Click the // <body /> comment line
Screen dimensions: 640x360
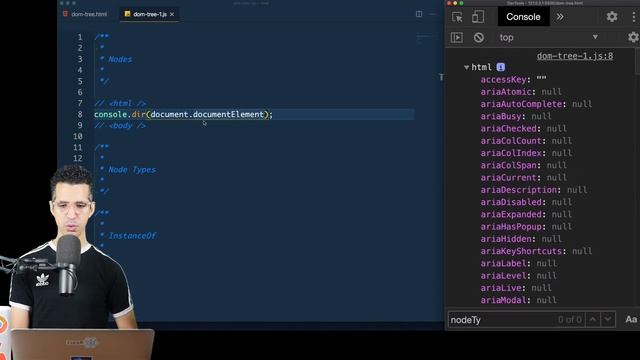click(x=120, y=125)
